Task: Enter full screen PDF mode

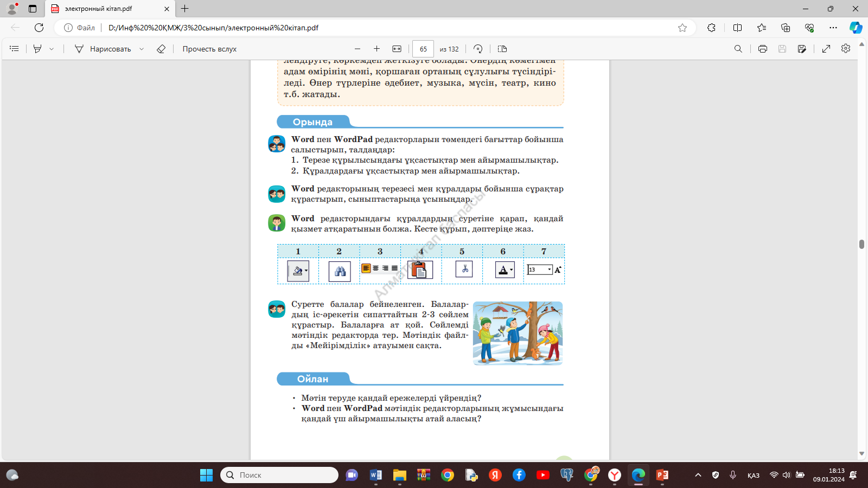Action: tap(826, 49)
